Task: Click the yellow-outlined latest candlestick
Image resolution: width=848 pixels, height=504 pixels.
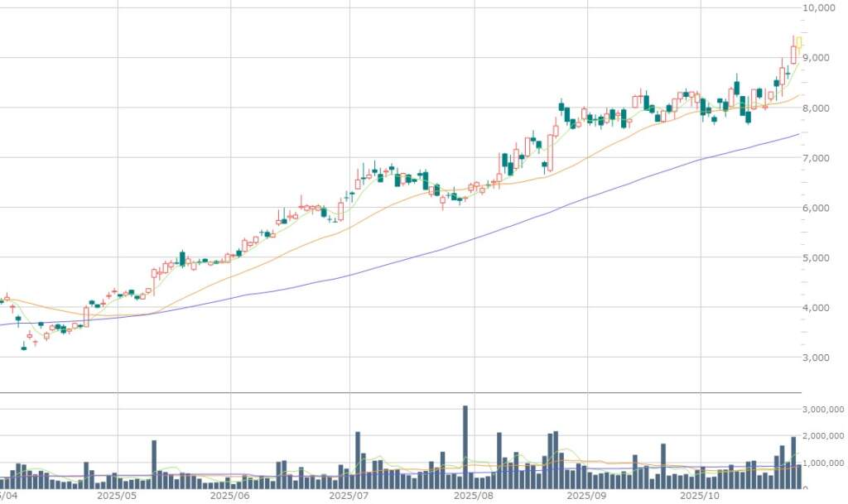Action: coord(798,42)
